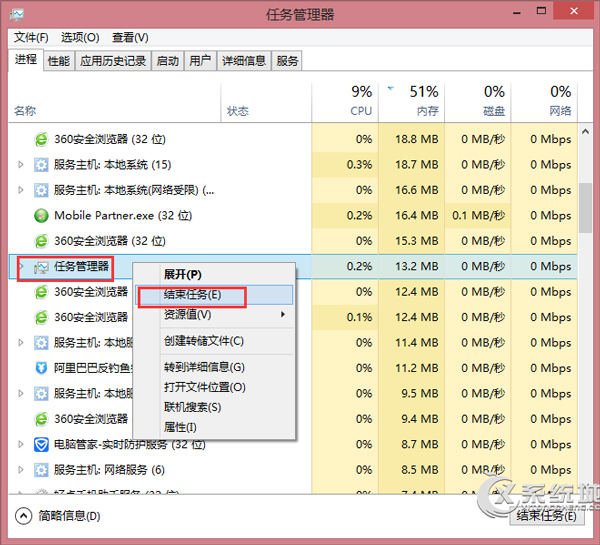Screen dimensions: 600x545
Task: Switch to the 服务 tab
Action: (x=287, y=61)
